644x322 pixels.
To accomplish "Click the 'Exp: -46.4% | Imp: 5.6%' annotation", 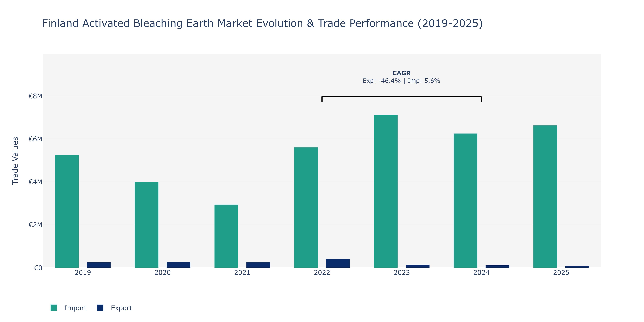I will point(402,81).
